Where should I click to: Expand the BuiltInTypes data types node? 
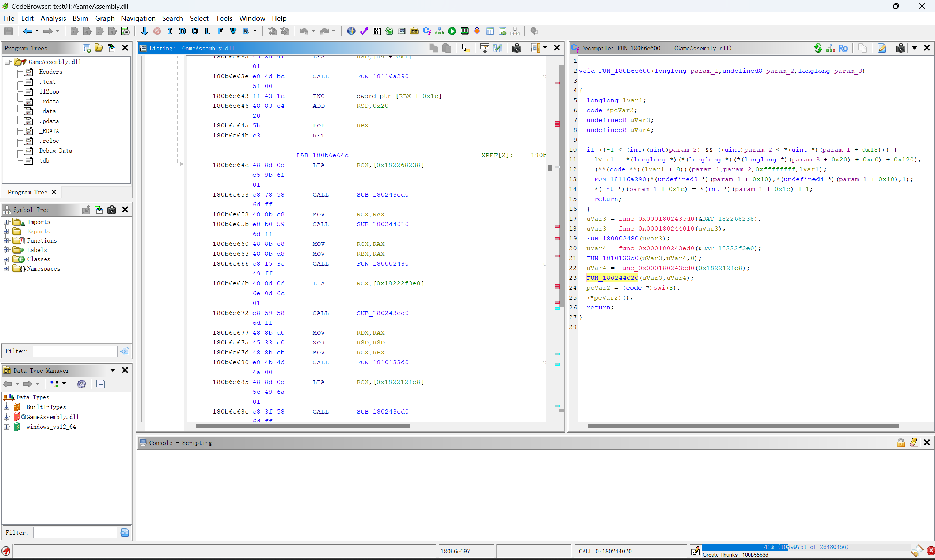pyautogui.click(x=7, y=407)
